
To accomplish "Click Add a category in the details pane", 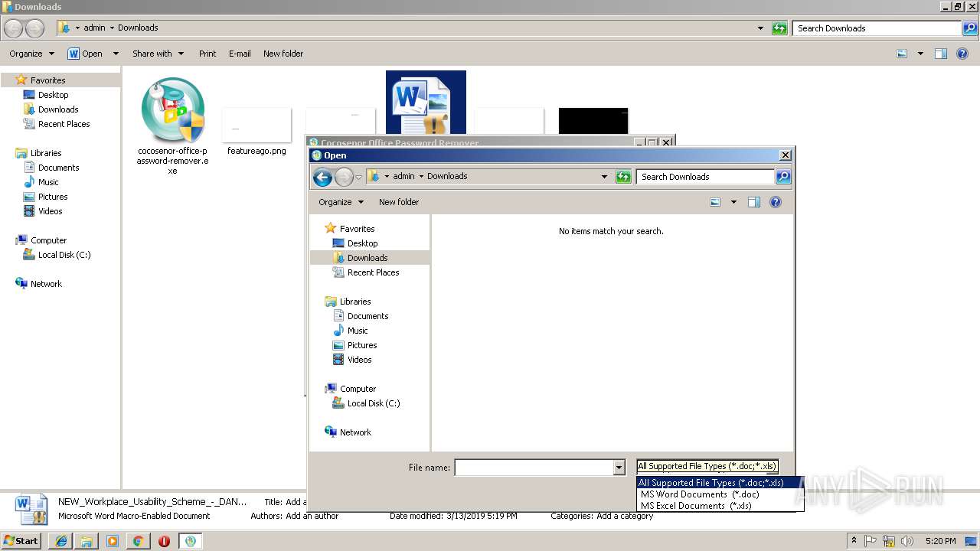I will [625, 516].
